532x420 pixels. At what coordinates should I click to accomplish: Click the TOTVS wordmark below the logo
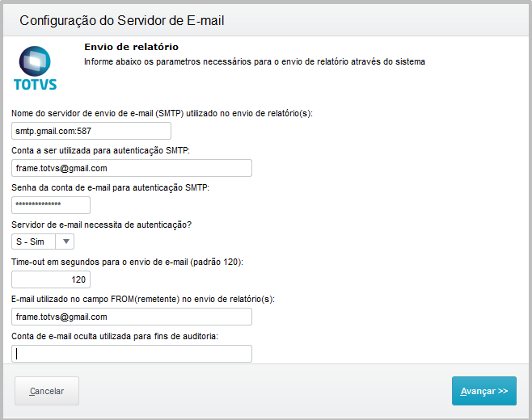[x=36, y=85]
